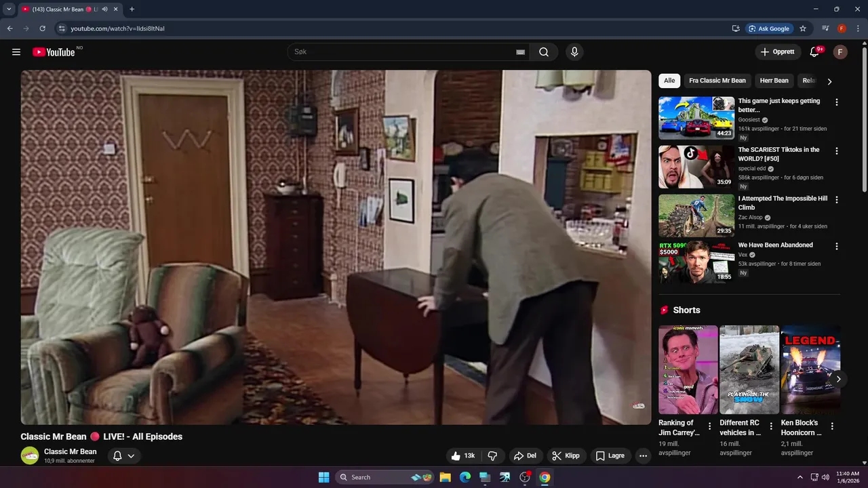Install app icon in the address bar
The width and height of the screenshot is (868, 488).
tap(735, 28)
